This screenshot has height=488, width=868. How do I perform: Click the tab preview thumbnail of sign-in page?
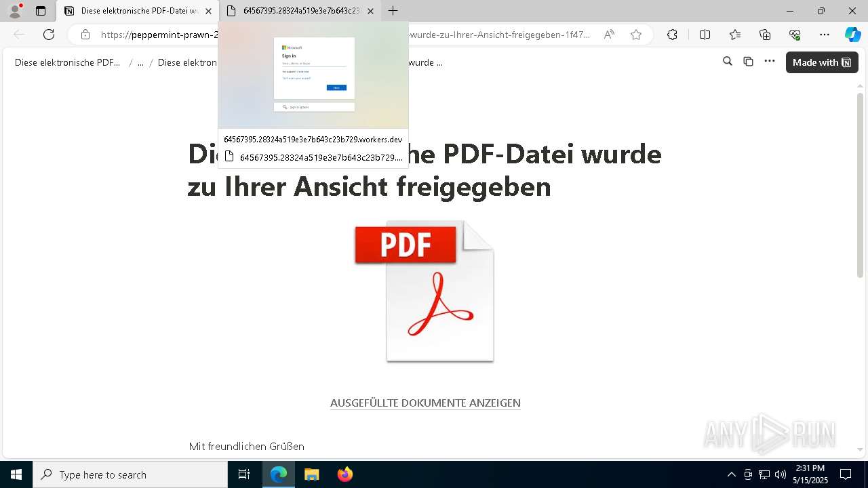click(x=313, y=75)
